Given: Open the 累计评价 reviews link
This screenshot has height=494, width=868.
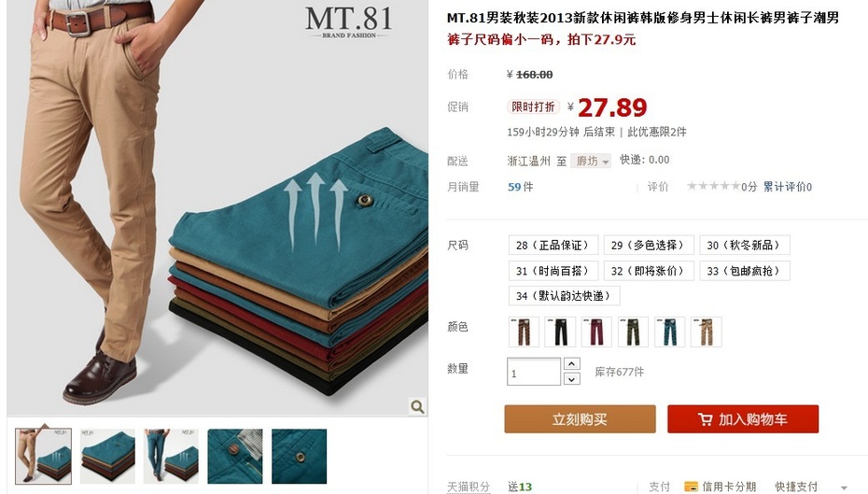Looking at the screenshot, I should coord(787,187).
